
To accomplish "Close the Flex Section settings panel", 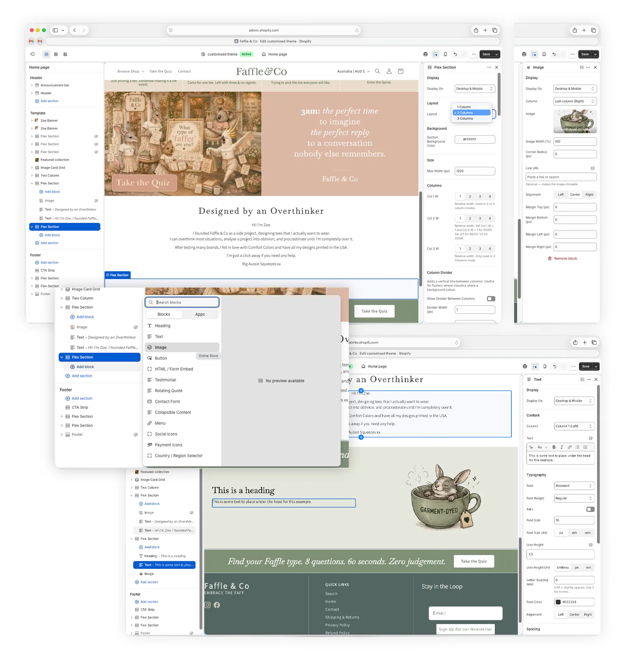I will click(497, 68).
